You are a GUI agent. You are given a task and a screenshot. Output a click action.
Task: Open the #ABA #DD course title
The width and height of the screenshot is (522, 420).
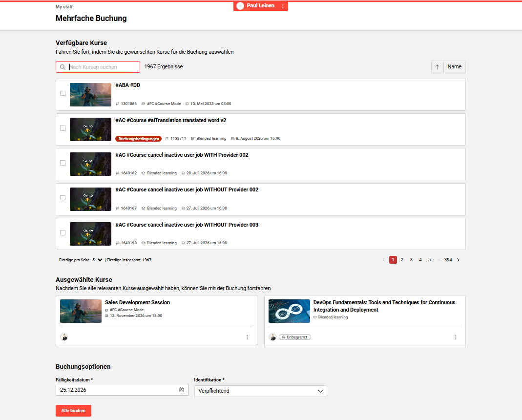(128, 85)
